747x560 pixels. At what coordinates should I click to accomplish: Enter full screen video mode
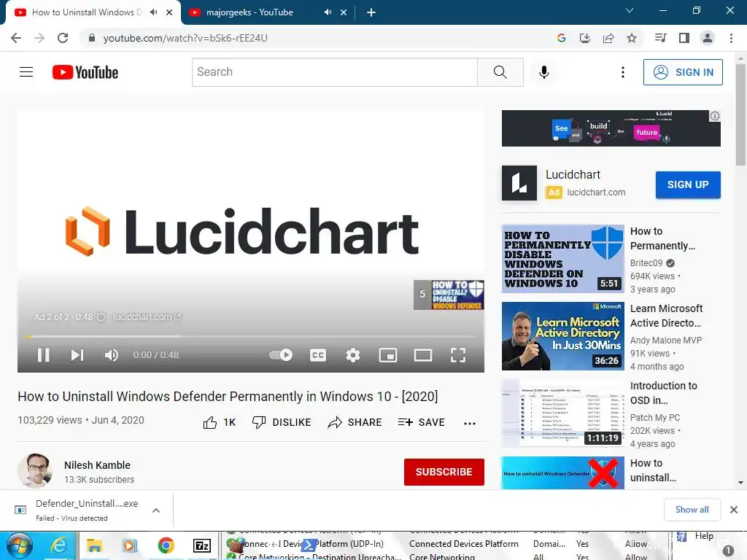click(x=458, y=355)
